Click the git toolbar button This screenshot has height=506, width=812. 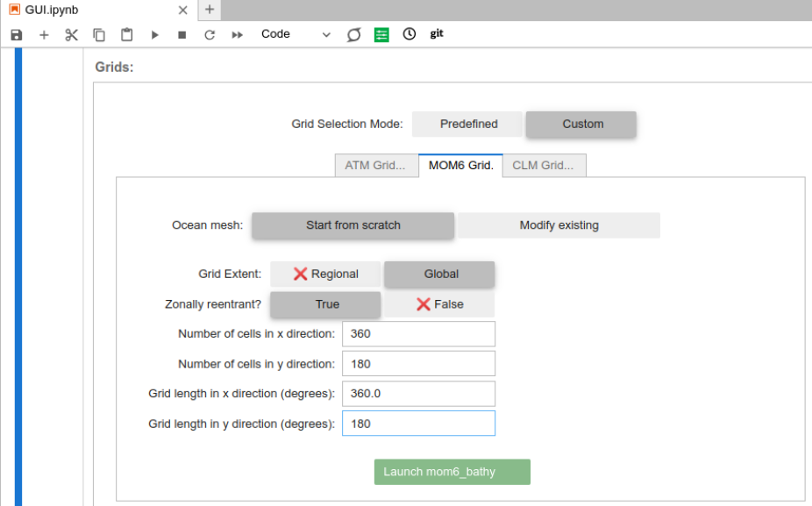click(x=437, y=34)
